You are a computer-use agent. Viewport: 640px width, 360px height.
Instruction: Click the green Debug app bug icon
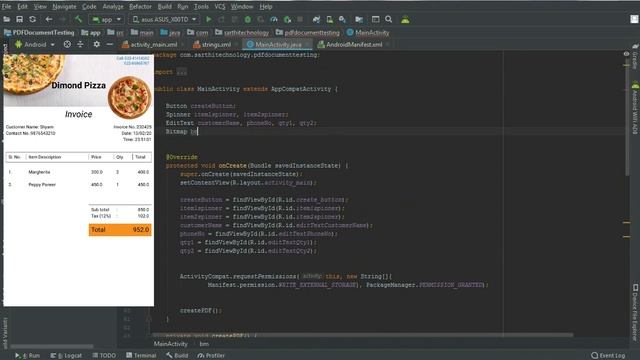(247, 19)
